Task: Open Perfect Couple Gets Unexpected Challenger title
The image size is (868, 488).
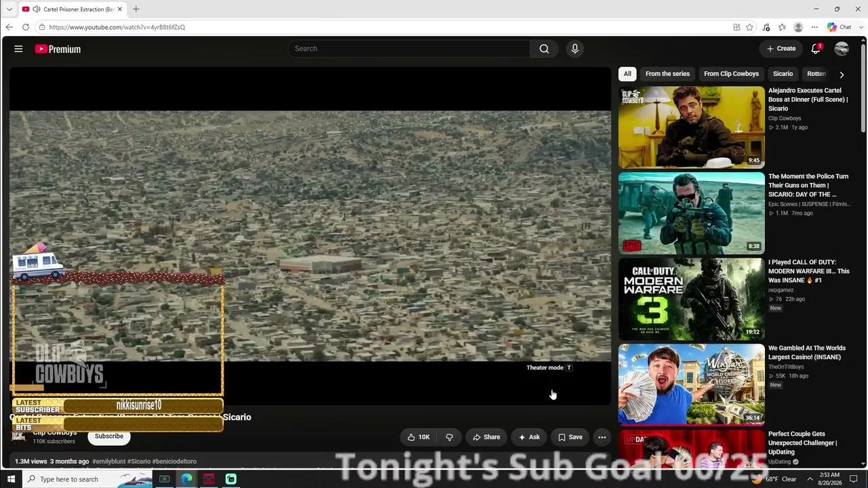Action: tap(802, 443)
